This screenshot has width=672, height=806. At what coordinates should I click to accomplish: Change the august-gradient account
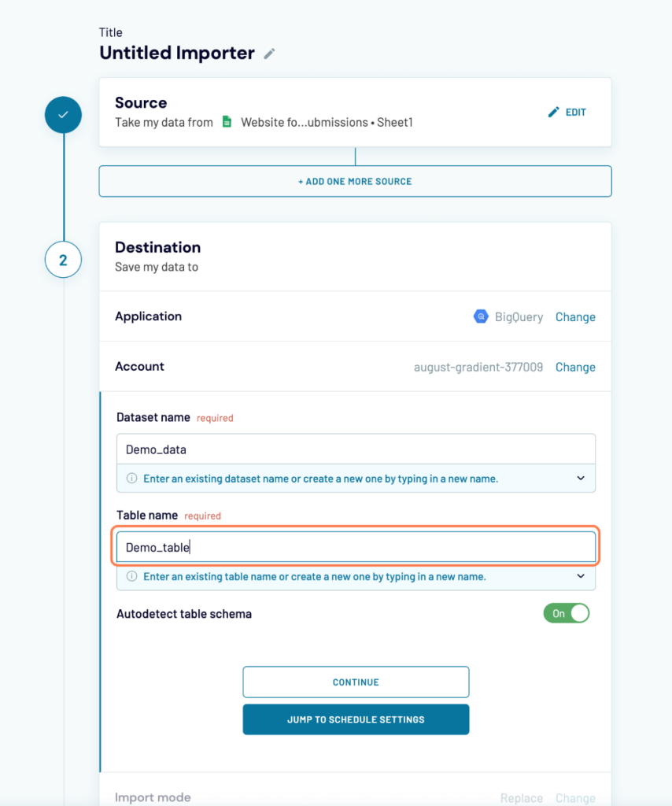coord(575,367)
